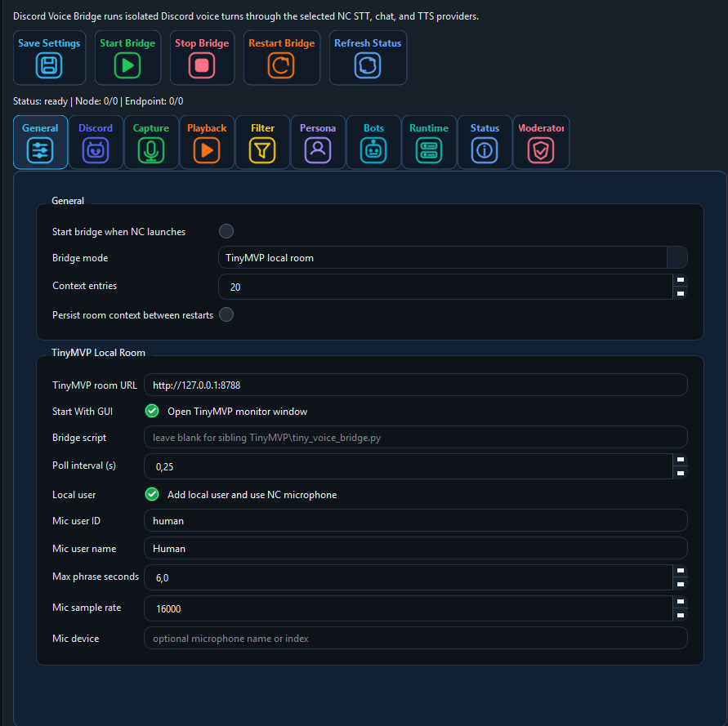728x726 pixels.
Task: Increase Poll interval value
Action: pos(680,460)
